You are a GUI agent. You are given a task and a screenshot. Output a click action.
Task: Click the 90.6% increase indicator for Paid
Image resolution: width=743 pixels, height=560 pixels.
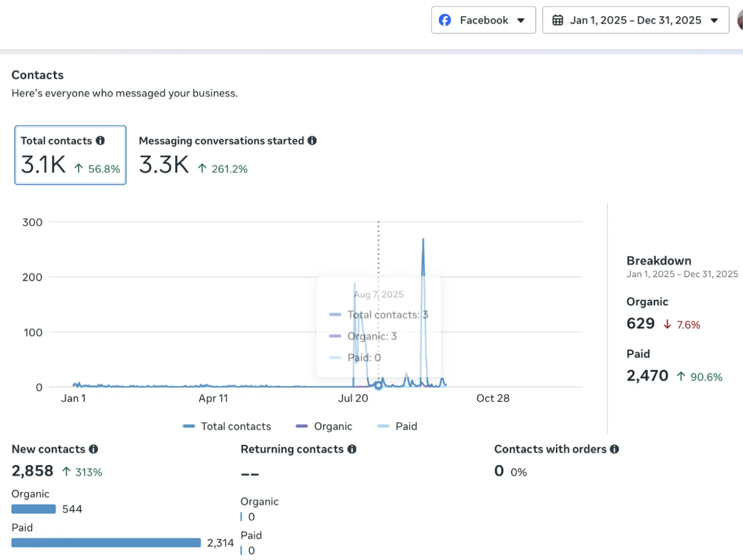(x=699, y=377)
